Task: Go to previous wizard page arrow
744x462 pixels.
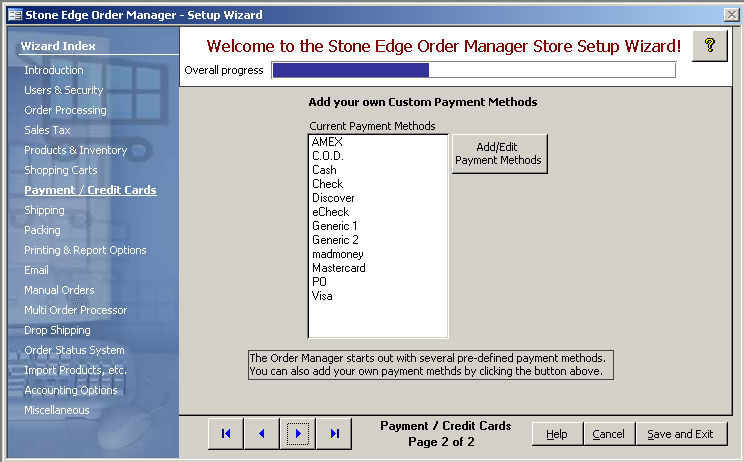Action: (261, 434)
